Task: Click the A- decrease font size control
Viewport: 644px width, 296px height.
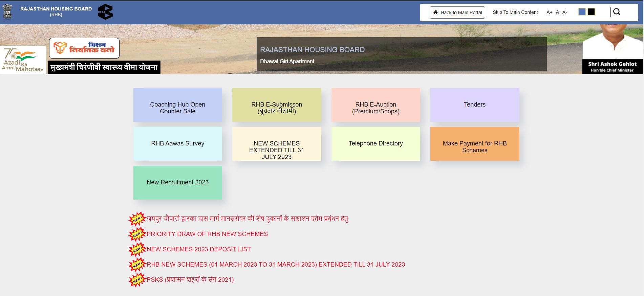Action: [x=565, y=13]
